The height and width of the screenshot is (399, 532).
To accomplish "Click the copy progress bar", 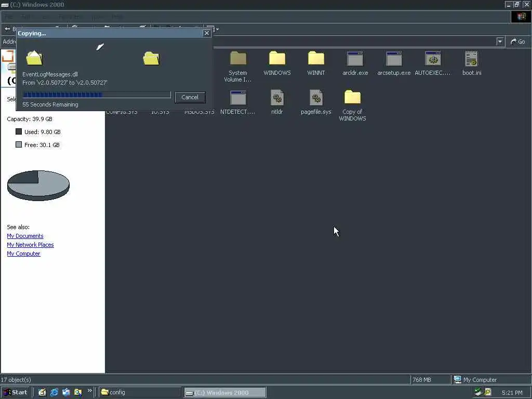I will [x=97, y=95].
